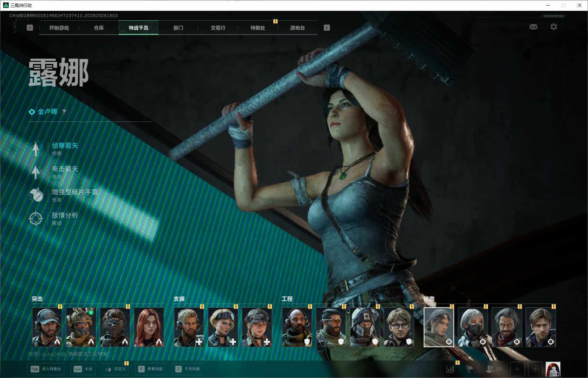The image size is (588, 378).
Task: Select the bald engineer operator with headset
Action: pos(297,327)
